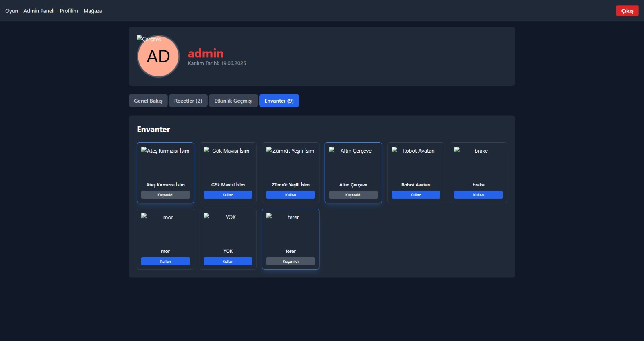
Task: Click the Gök Mavisi İsim item image
Action: coord(228,163)
